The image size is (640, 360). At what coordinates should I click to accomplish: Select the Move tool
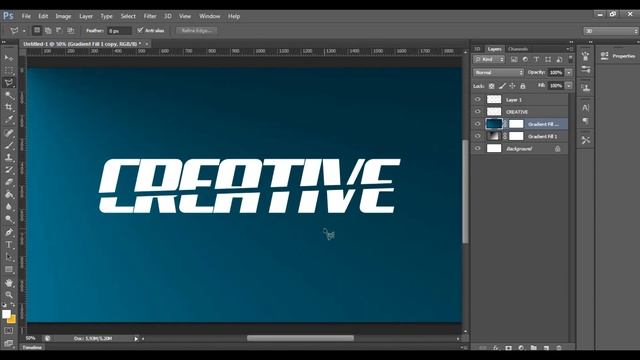9,58
